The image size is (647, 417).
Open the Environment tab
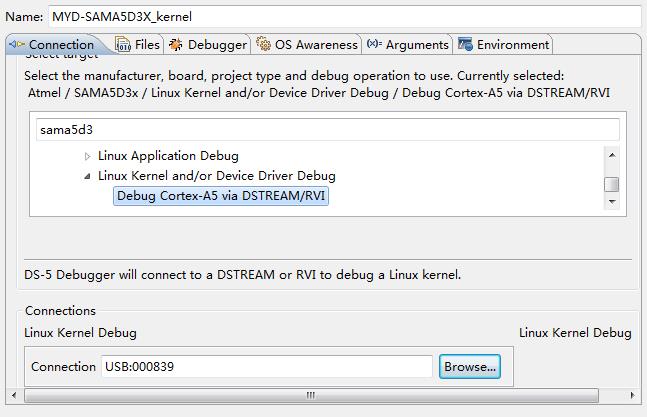click(503, 44)
